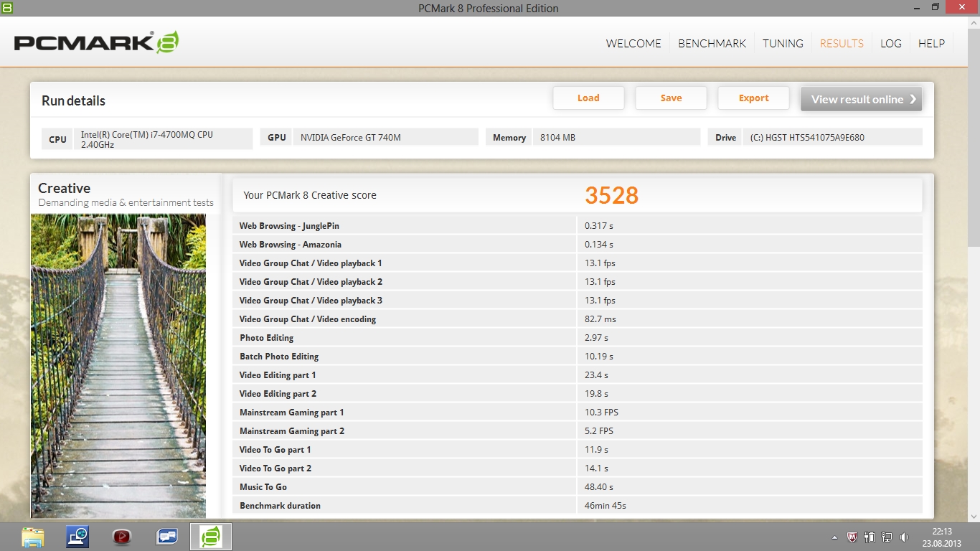Image resolution: width=980 pixels, height=551 pixels.
Task: Click the PCMark 8 taskbar icon
Action: 211,537
